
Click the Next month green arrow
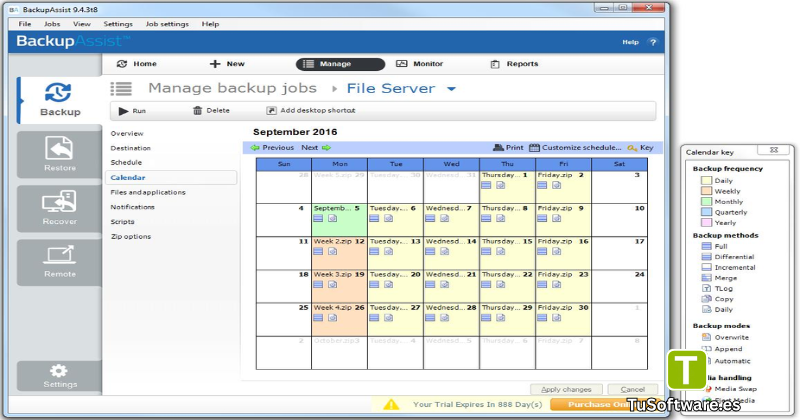(x=326, y=147)
